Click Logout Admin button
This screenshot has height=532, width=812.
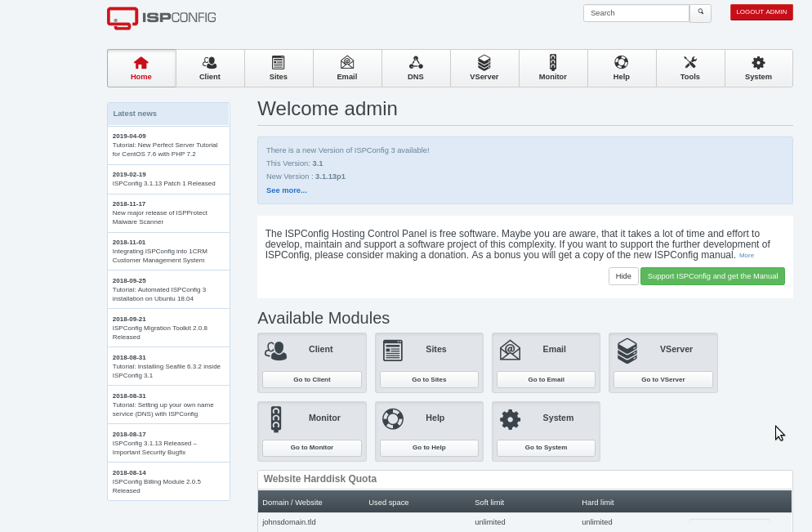pyautogui.click(x=761, y=12)
